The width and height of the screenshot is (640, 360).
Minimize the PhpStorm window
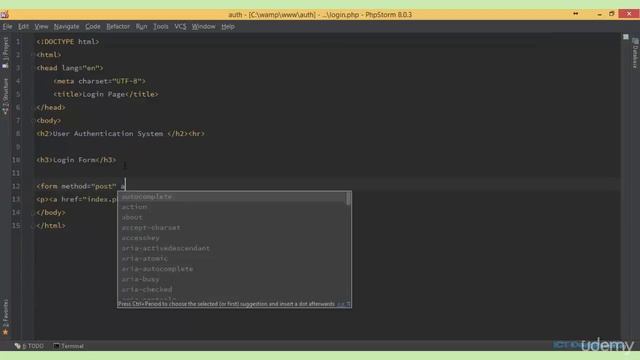(x=599, y=14)
